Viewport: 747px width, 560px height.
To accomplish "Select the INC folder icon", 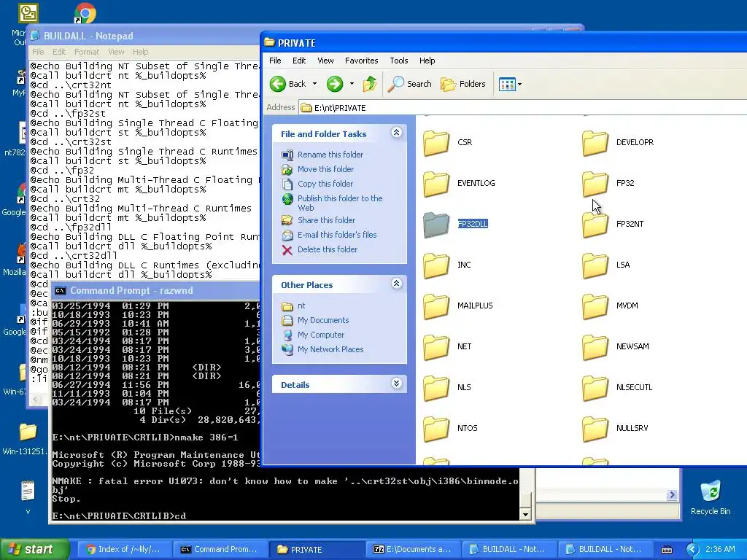I will (436, 265).
